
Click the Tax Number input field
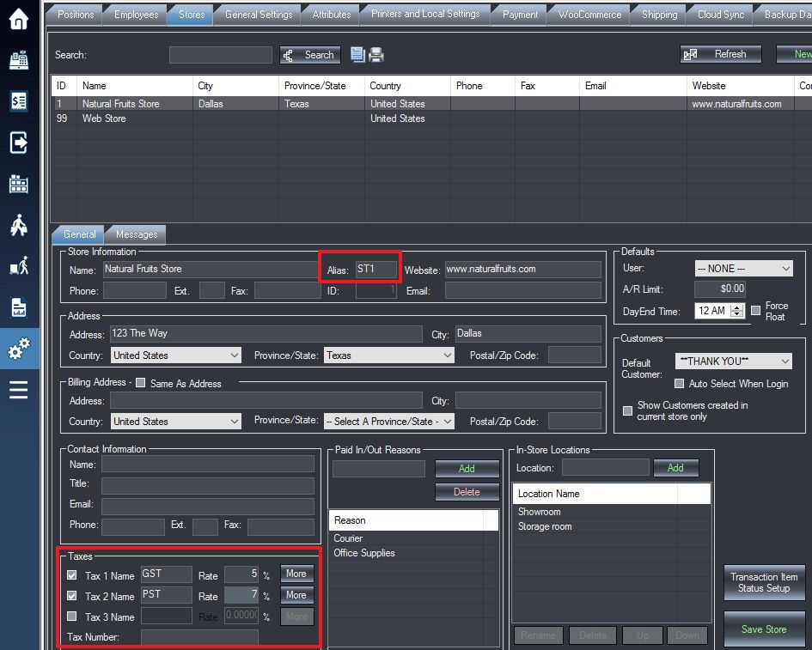[x=200, y=637]
